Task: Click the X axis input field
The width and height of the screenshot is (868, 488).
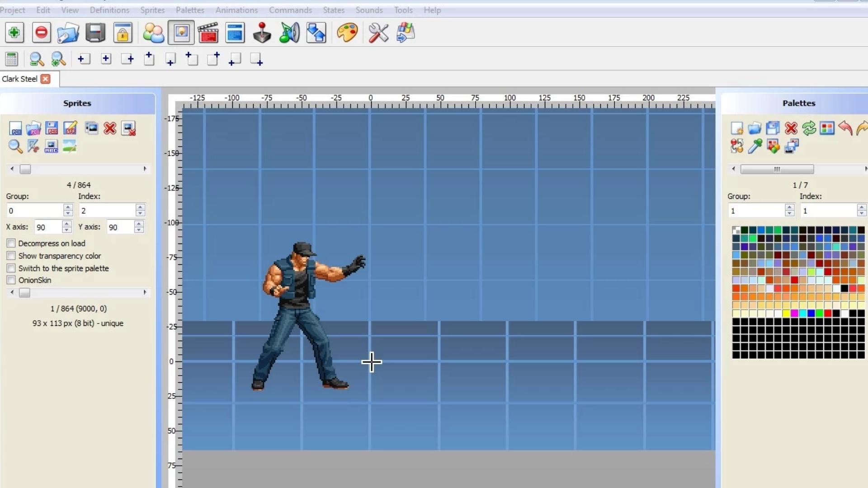Action: coord(48,227)
